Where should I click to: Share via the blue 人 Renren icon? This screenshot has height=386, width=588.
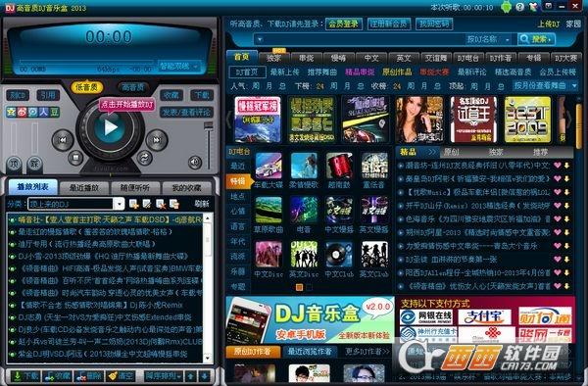coord(43,112)
